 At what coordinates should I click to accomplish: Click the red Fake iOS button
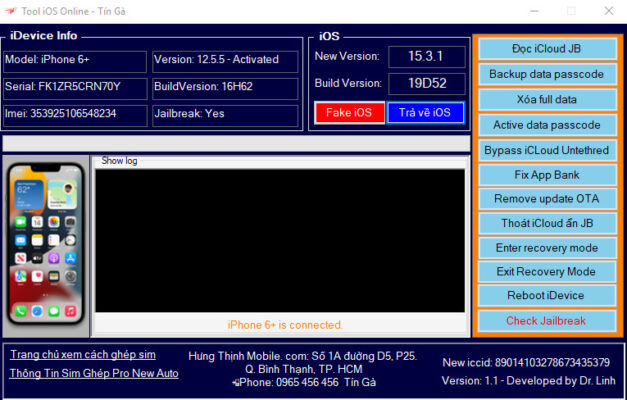349,113
